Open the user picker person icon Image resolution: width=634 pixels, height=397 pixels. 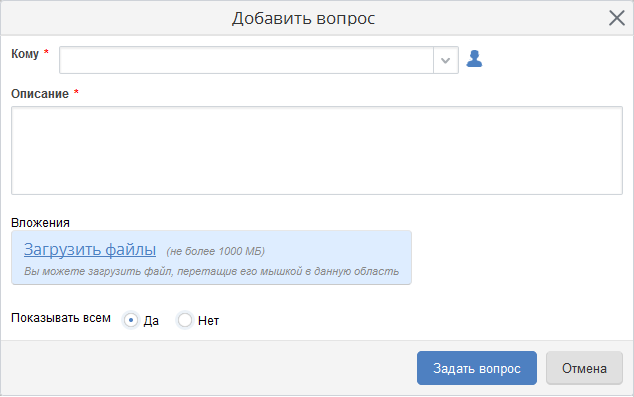[x=474, y=59]
